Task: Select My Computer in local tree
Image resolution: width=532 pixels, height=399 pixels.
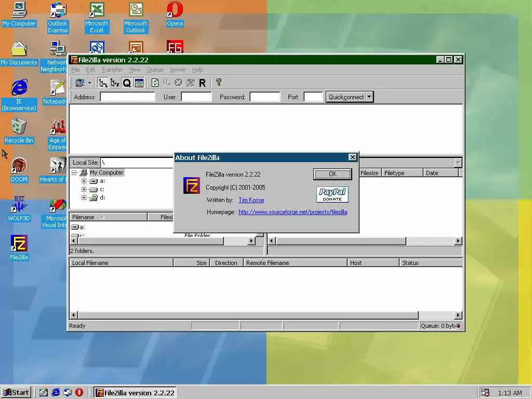Action: 106,172
